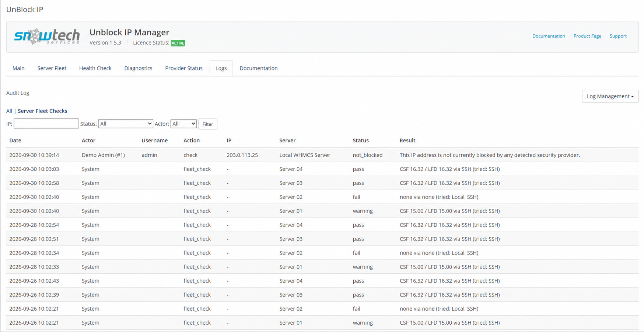Show All audit log entries

pos(9,111)
